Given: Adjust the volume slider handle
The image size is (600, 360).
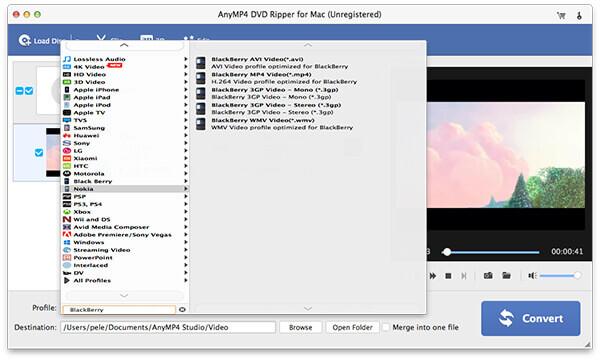Looking at the screenshot, I should [577, 275].
